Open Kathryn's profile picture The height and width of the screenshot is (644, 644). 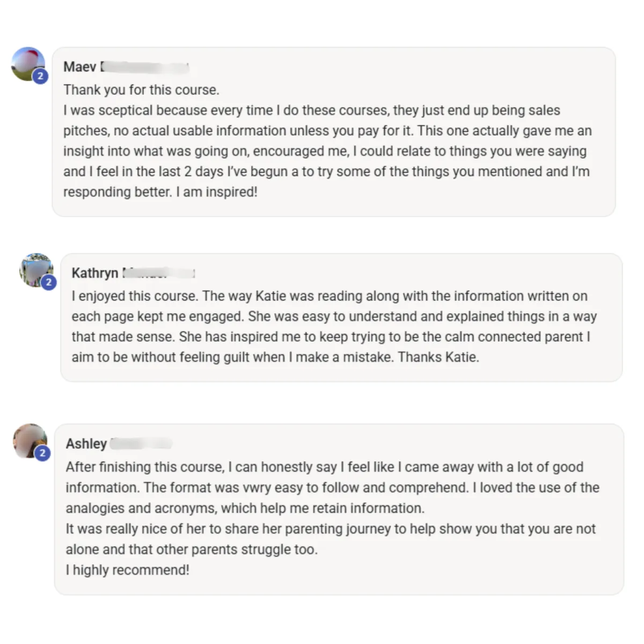[36, 270]
